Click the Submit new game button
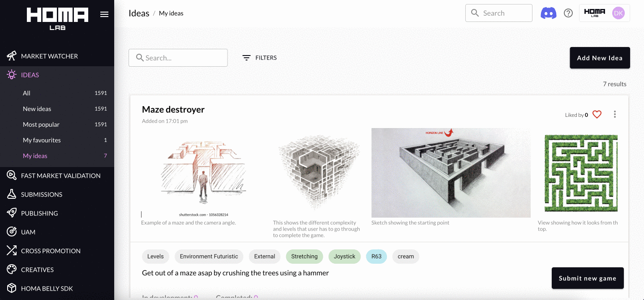The height and width of the screenshot is (300, 644). click(x=587, y=278)
